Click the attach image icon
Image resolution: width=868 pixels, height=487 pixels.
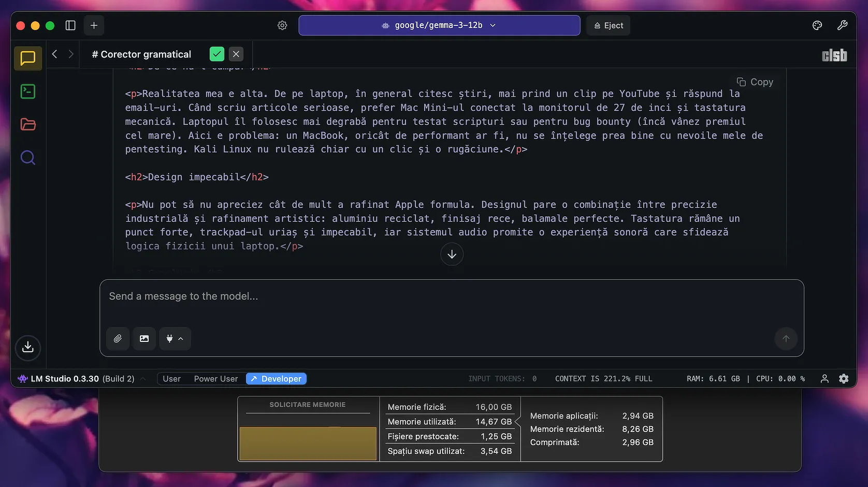[x=144, y=339]
